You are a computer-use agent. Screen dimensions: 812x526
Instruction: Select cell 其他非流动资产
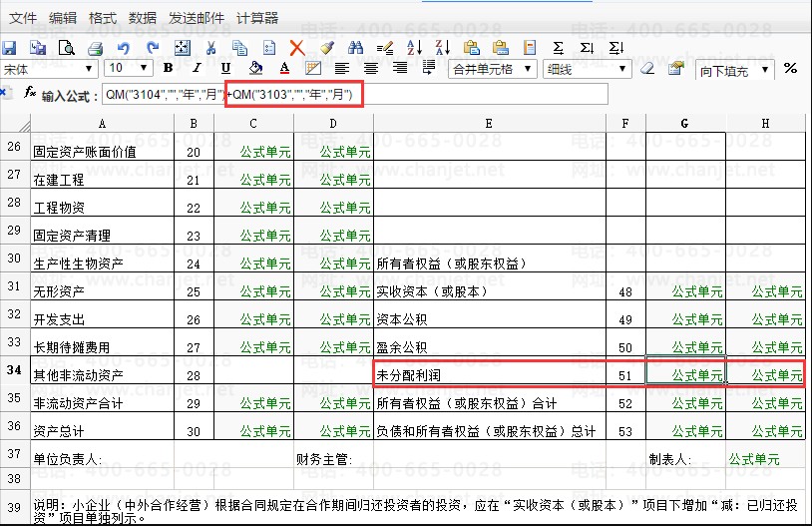tap(102, 370)
